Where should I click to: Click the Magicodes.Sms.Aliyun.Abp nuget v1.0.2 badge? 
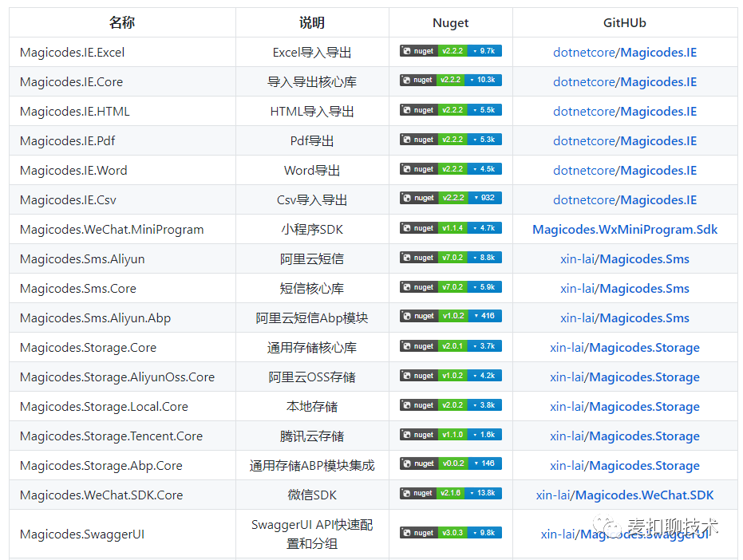451,316
